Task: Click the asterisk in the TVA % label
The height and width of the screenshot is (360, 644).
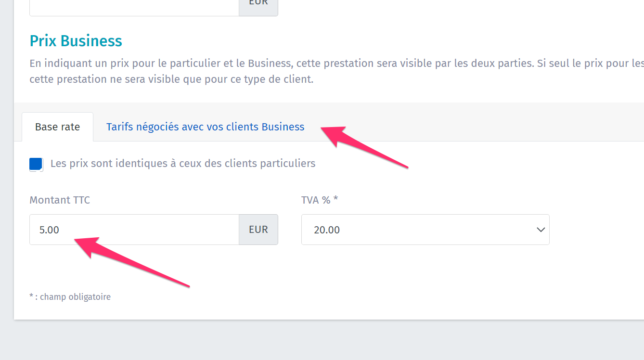Action: (x=335, y=200)
